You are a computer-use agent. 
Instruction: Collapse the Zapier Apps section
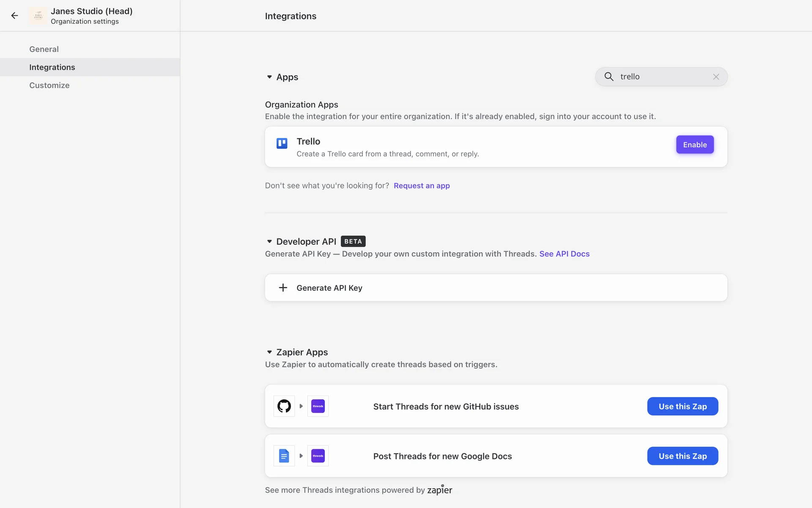click(269, 352)
